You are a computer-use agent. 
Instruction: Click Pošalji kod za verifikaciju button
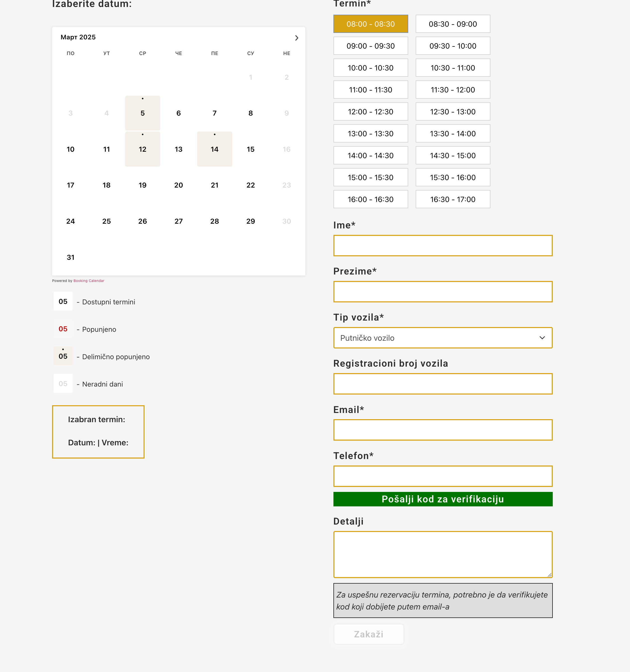[x=443, y=499]
